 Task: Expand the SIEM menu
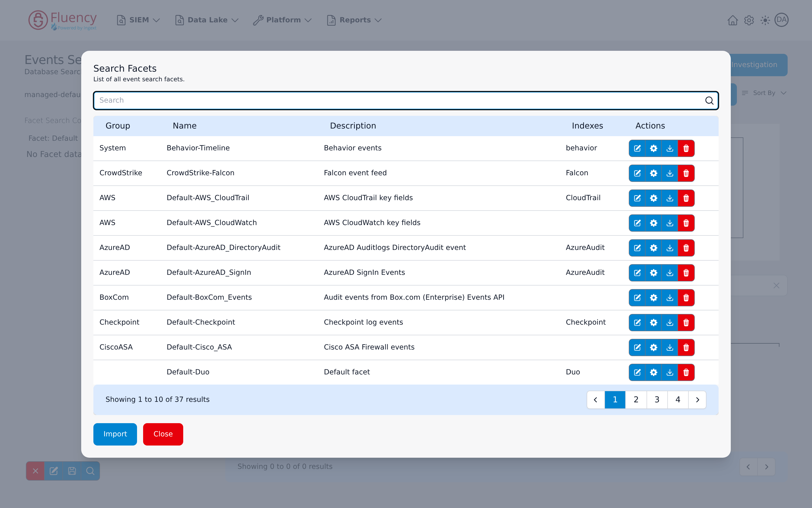coord(138,20)
